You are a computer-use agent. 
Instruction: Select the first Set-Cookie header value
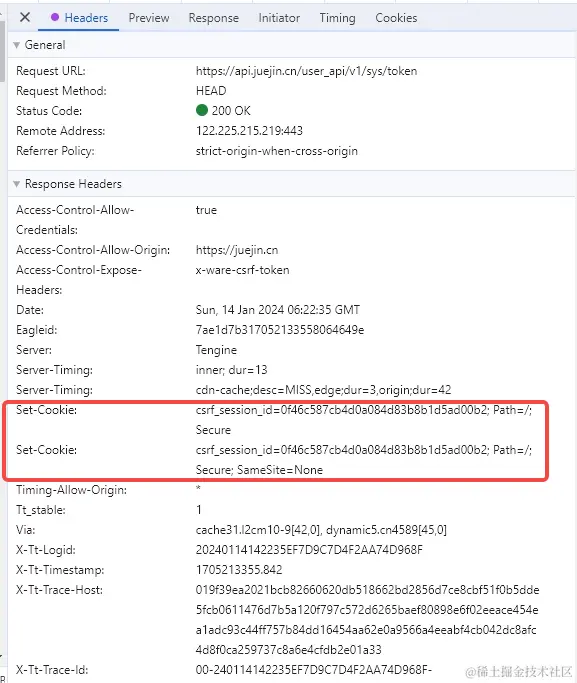tap(364, 420)
